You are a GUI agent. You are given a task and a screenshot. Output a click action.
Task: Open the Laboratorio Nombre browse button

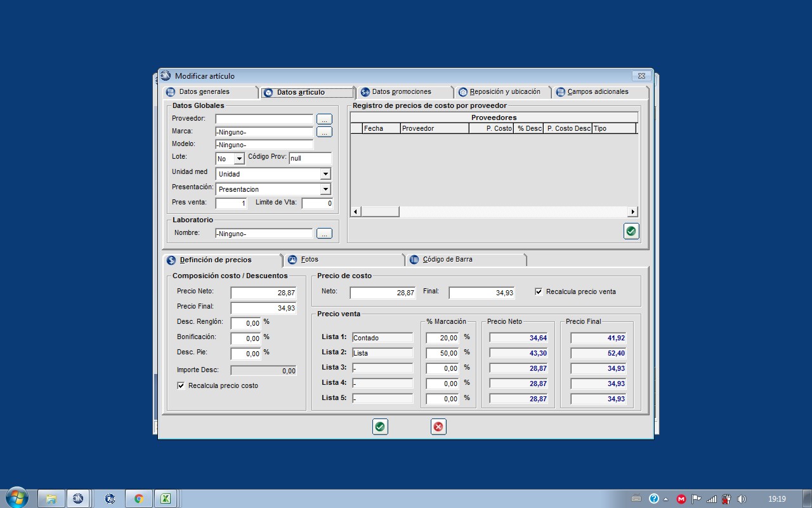tap(324, 234)
